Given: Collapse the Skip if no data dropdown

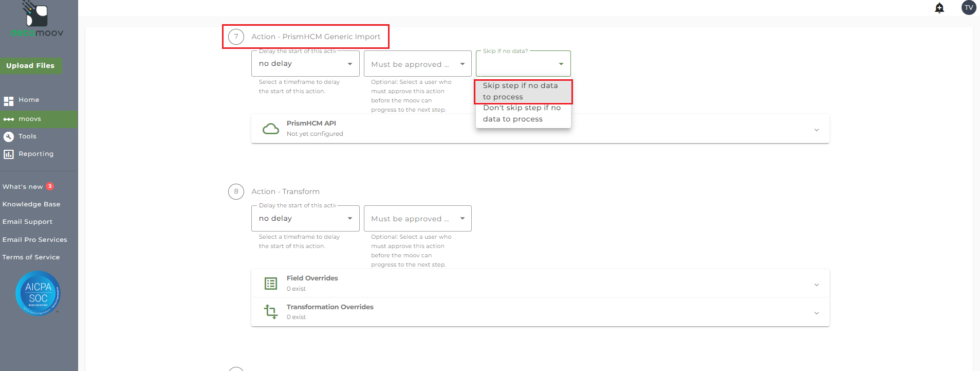Looking at the screenshot, I should [x=523, y=63].
